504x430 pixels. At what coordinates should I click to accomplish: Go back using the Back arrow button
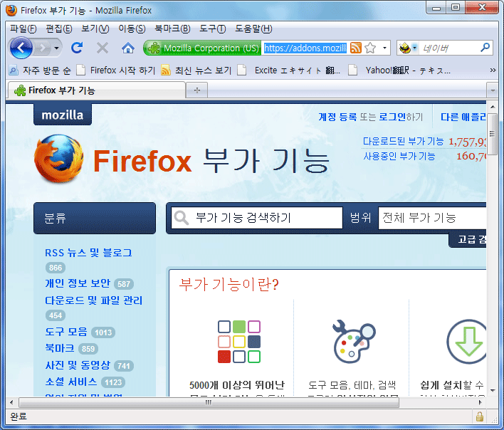click(x=21, y=48)
